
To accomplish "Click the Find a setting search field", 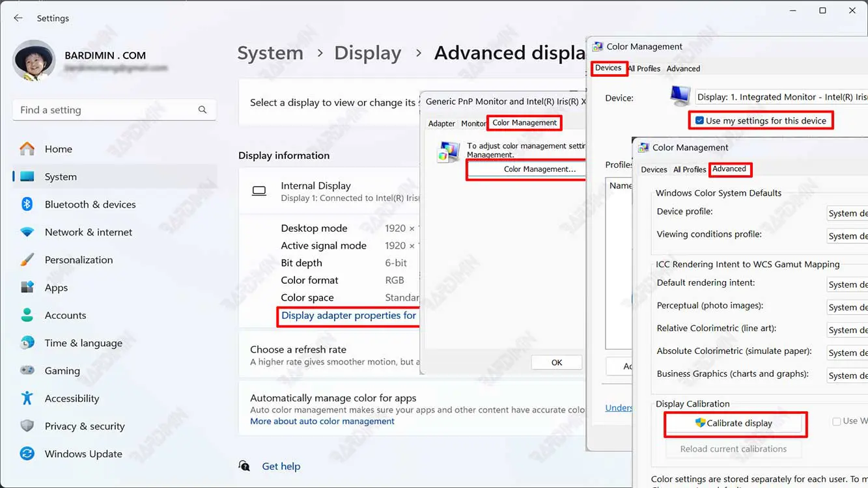I will point(114,110).
